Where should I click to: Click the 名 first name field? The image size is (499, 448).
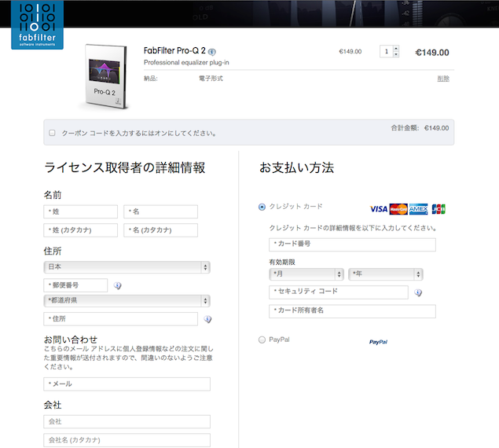(161, 211)
